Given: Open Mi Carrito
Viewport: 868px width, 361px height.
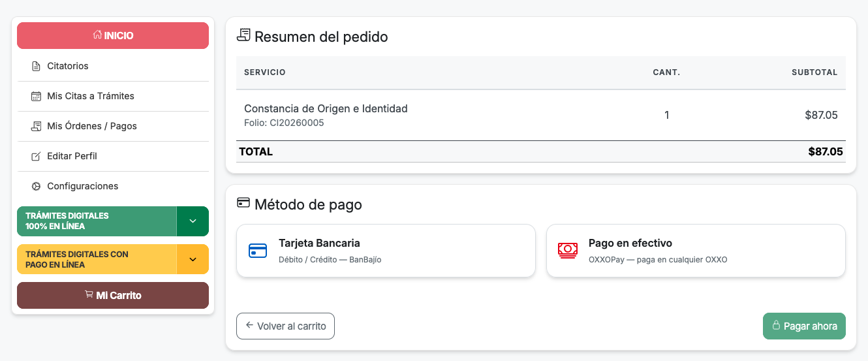Looking at the screenshot, I should tap(113, 295).
